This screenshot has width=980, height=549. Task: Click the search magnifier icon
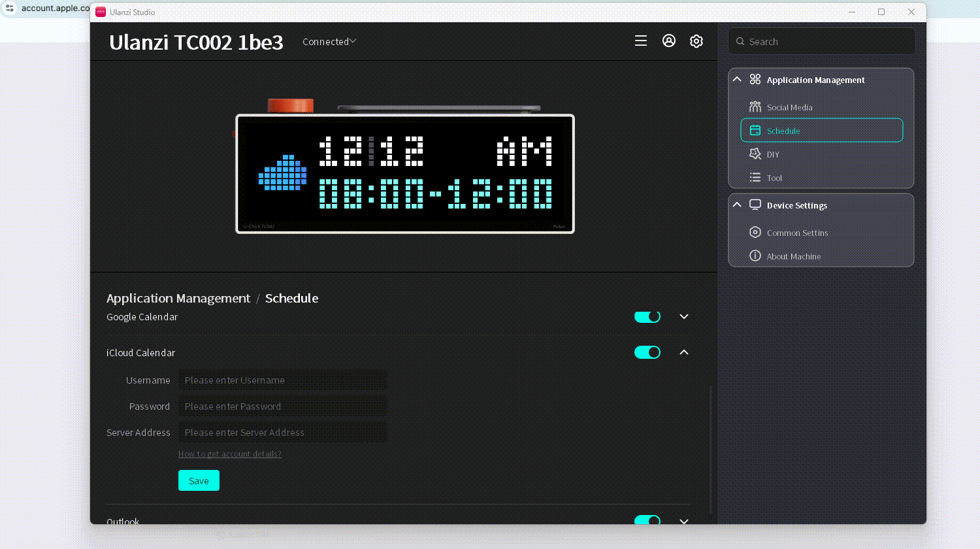pyautogui.click(x=740, y=41)
